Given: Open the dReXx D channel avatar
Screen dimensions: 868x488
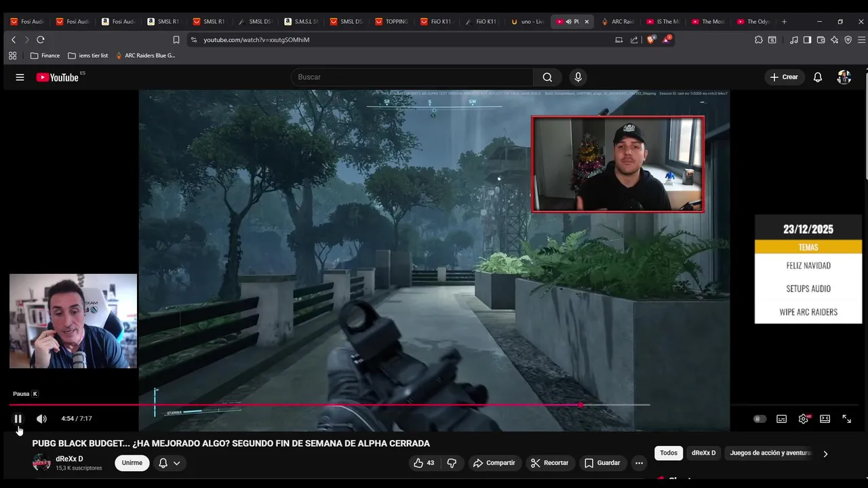Looking at the screenshot, I should pyautogui.click(x=41, y=463).
